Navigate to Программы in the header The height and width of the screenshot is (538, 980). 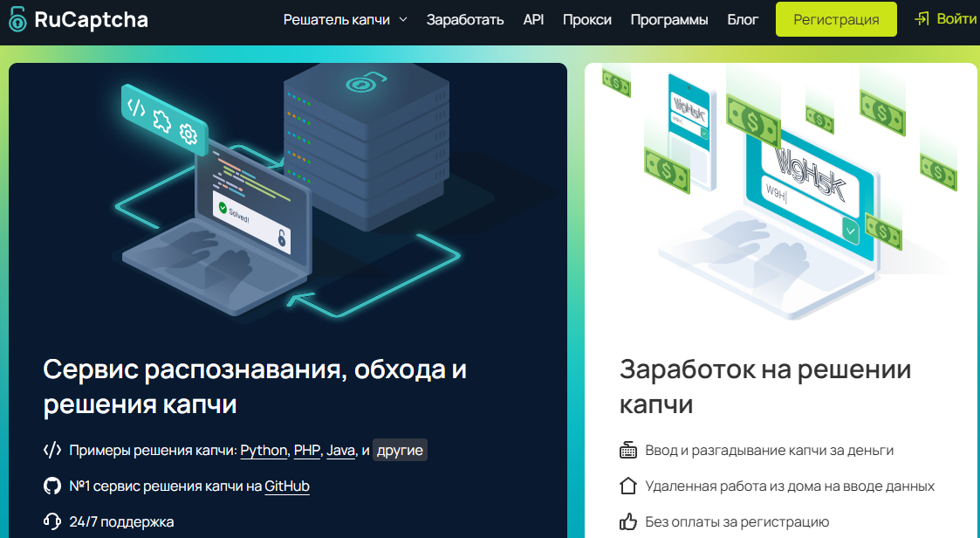(668, 19)
